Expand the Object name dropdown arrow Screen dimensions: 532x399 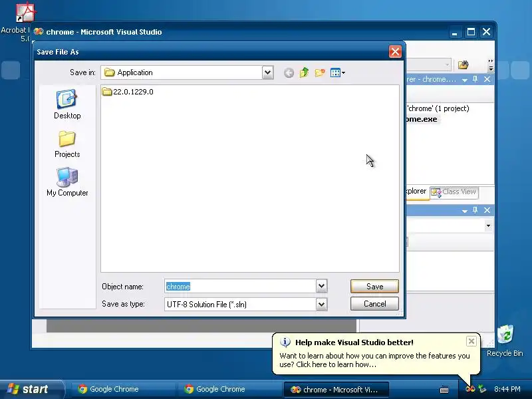321,286
